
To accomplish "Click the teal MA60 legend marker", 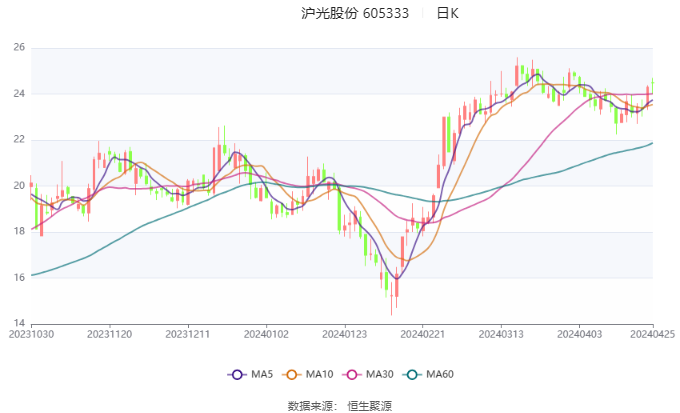I will tap(413, 374).
